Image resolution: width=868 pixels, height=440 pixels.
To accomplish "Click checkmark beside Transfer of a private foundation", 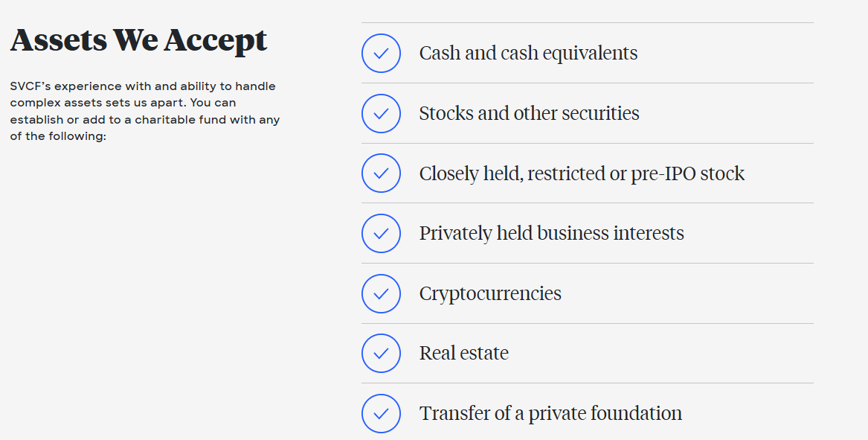I will click(x=381, y=413).
